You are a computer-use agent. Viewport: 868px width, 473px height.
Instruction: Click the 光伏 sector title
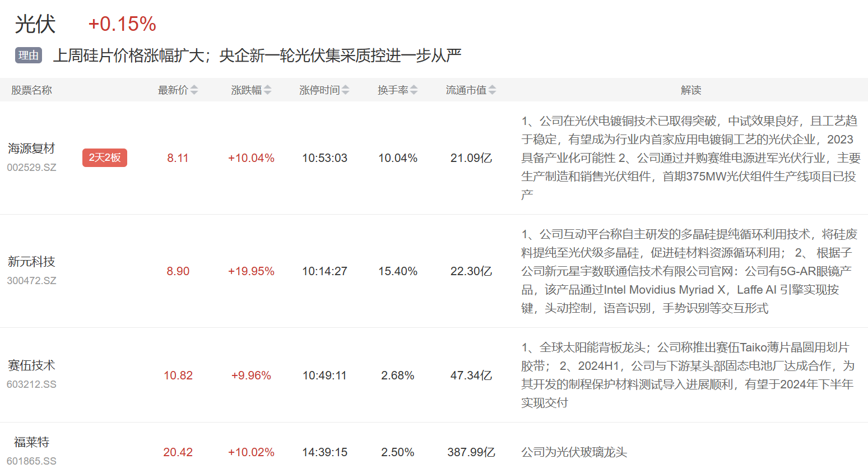click(x=35, y=24)
